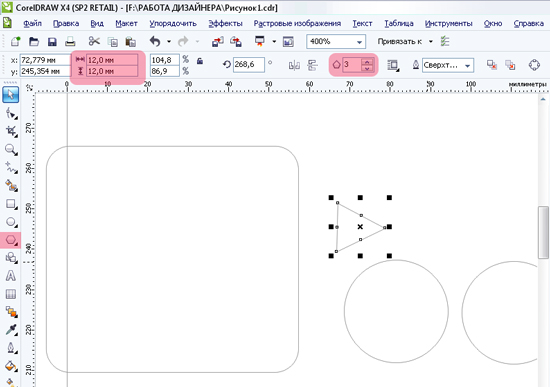
Task: Select the Ellipse tool
Action: click(11, 222)
